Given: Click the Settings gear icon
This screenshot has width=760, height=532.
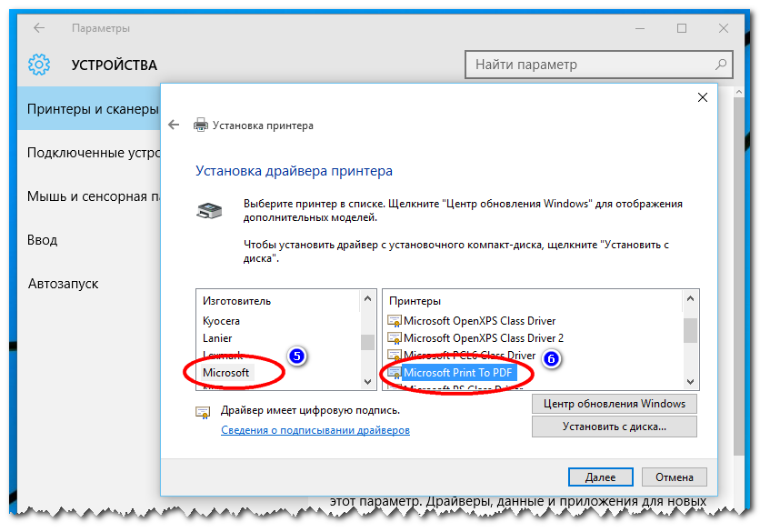Looking at the screenshot, I should click(37, 65).
